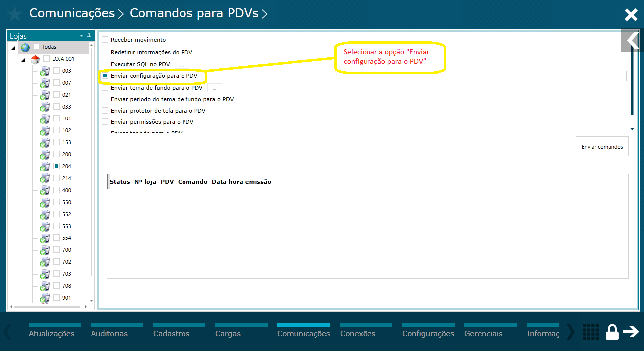Click the PDV icon for 550
This screenshot has height=351, width=644.
45,203
